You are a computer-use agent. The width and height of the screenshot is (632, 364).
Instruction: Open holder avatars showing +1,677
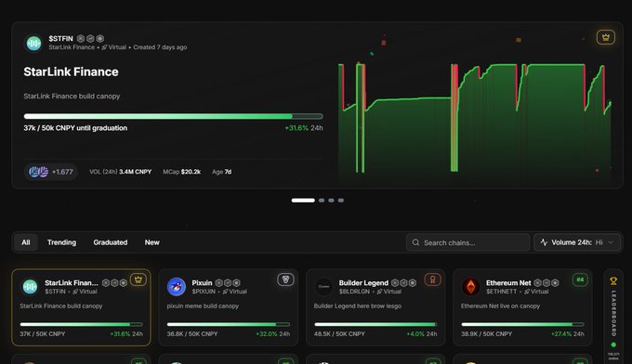point(51,172)
